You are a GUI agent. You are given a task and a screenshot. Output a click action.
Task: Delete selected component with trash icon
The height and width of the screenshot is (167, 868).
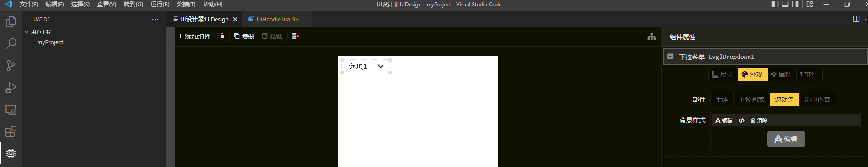tap(222, 36)
